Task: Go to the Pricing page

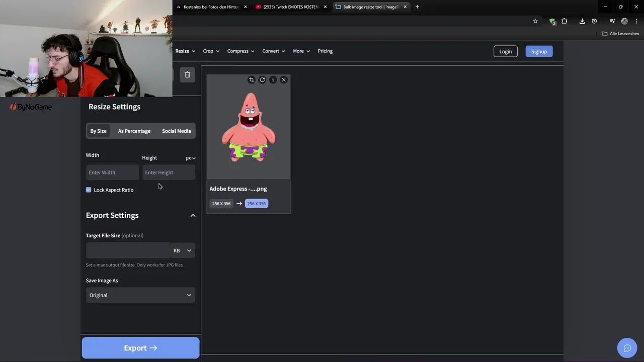Action: (325, 51)
